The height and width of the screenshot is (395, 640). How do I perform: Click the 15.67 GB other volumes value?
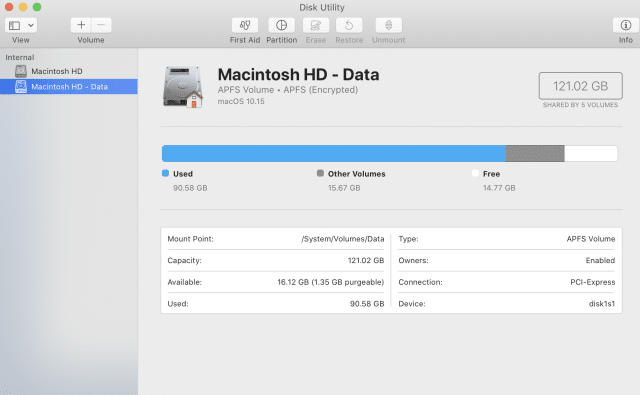tap(344, 188)
